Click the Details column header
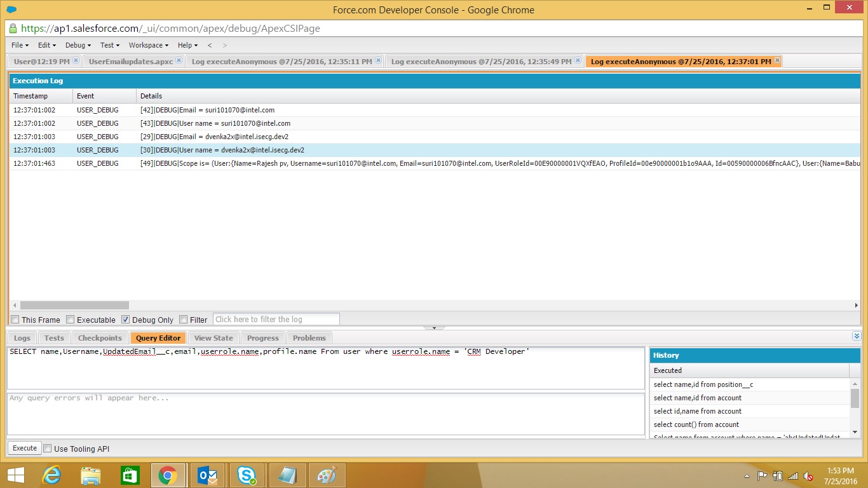This screenshot has width=868, height=488. point(498,96)
